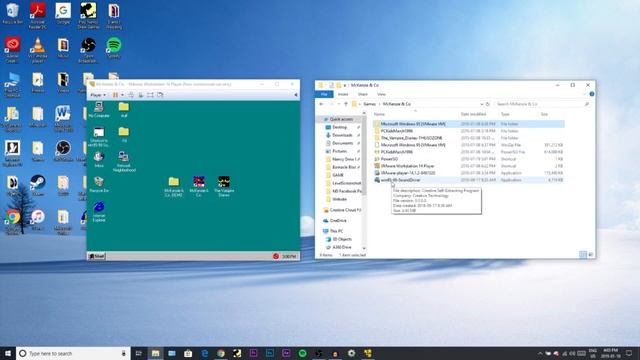Select The Vampire Diaries icon in the VM
Screen dimensions: 640x360
[x=224, y=187]
